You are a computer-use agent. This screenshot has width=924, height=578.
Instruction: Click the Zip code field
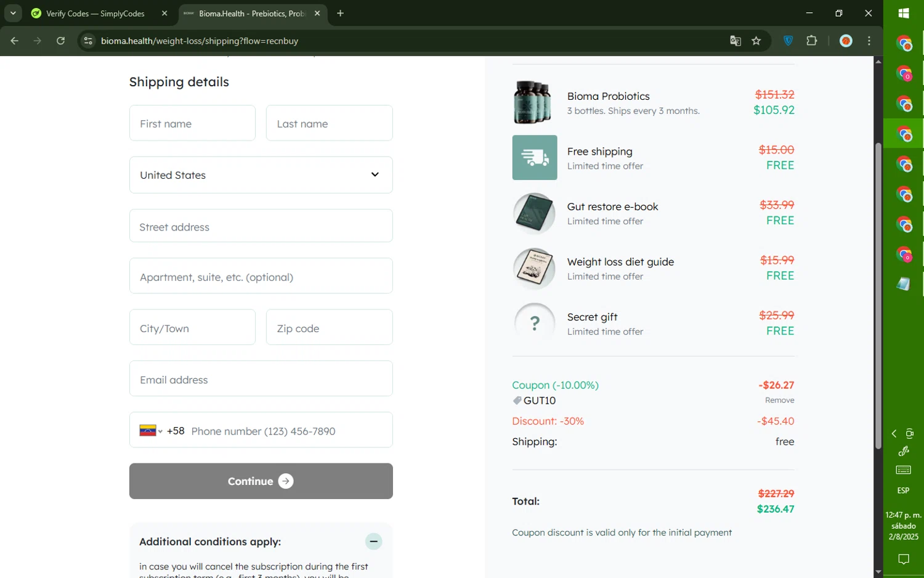point(329,327)
